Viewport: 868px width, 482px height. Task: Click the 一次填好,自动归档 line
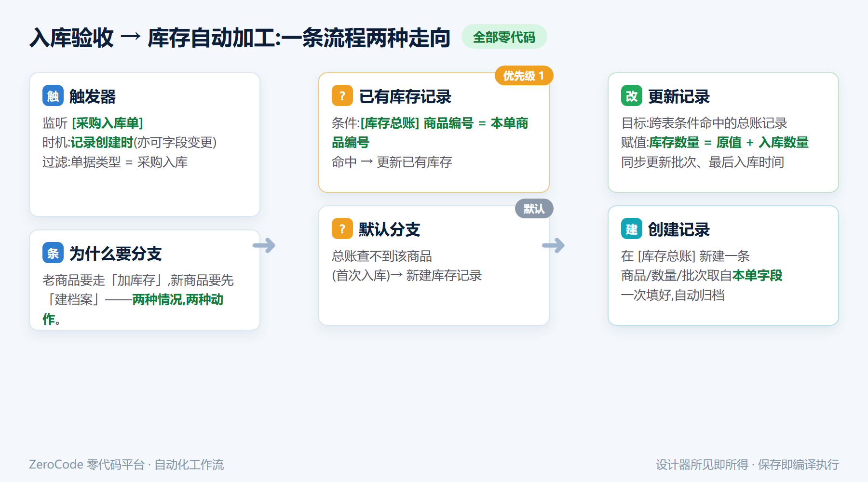pyautogui.click(x=673, y=295)
